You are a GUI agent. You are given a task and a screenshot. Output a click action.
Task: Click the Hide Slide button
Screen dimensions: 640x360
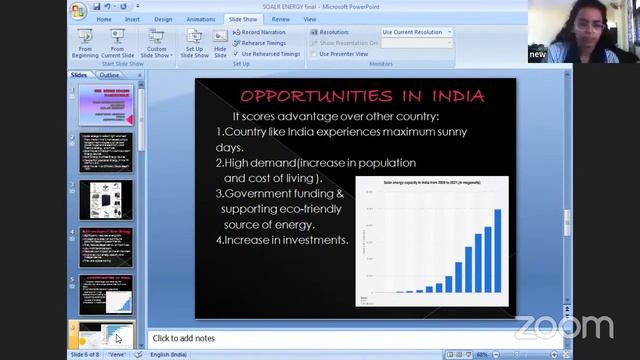coord(220,43)
